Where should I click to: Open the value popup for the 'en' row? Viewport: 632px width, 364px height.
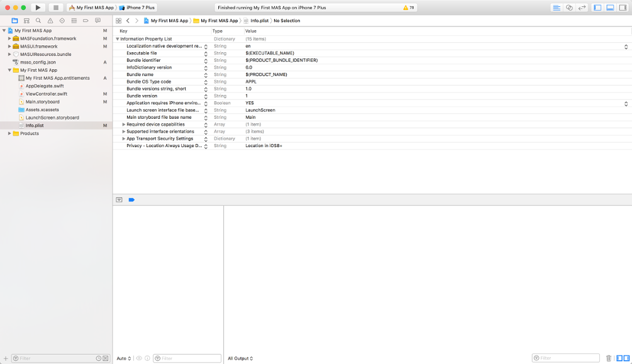point(626,47)
